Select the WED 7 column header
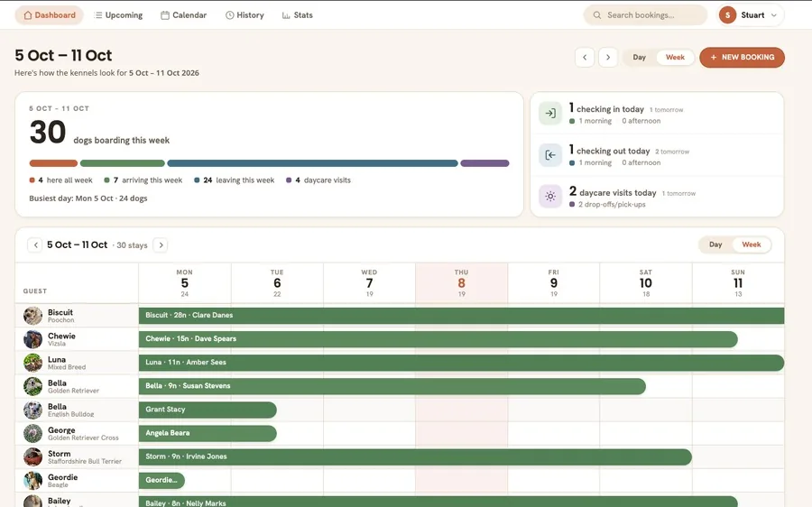 click(x=369, y=282)
